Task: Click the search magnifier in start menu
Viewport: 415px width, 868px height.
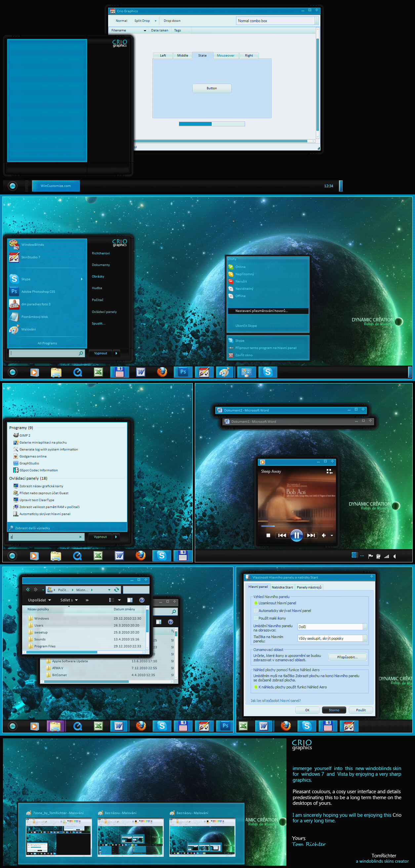Action: pos(81,353)
